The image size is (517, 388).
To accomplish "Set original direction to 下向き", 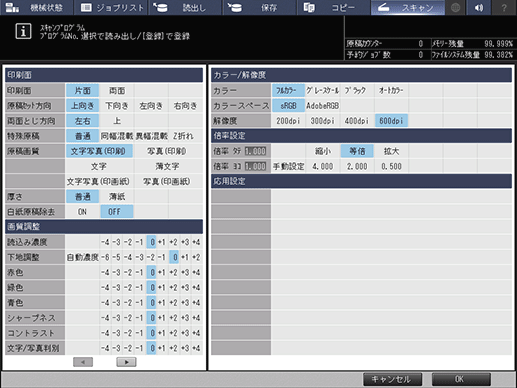I will pyautogui.click(x=117, y=106).
